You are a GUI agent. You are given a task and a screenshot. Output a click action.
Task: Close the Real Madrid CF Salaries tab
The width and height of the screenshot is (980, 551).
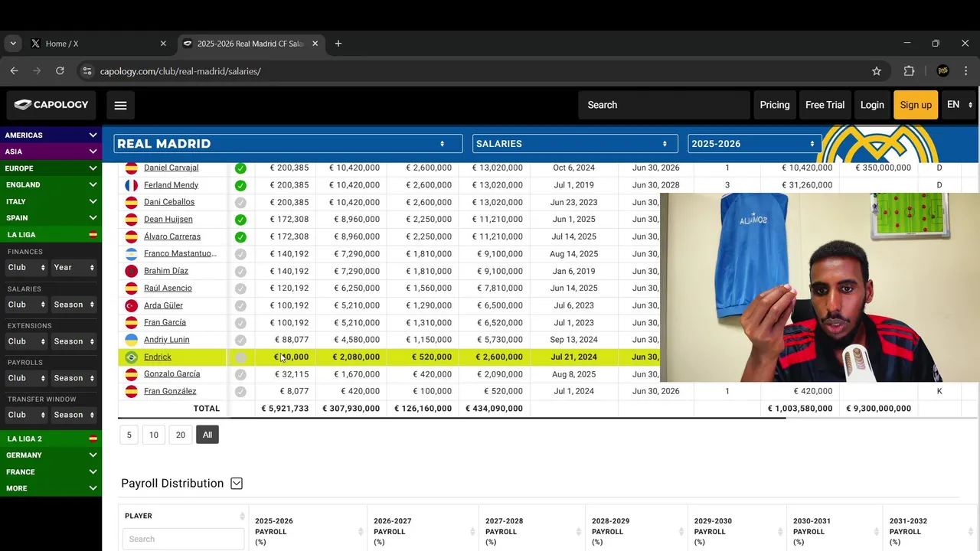tap(315, 44)
